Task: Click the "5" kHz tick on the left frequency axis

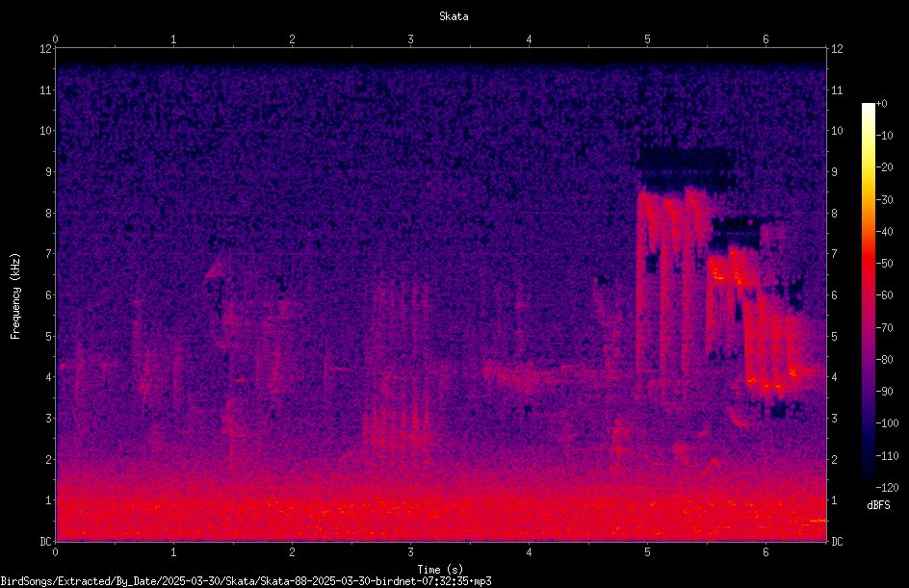Action: [49, 336]
